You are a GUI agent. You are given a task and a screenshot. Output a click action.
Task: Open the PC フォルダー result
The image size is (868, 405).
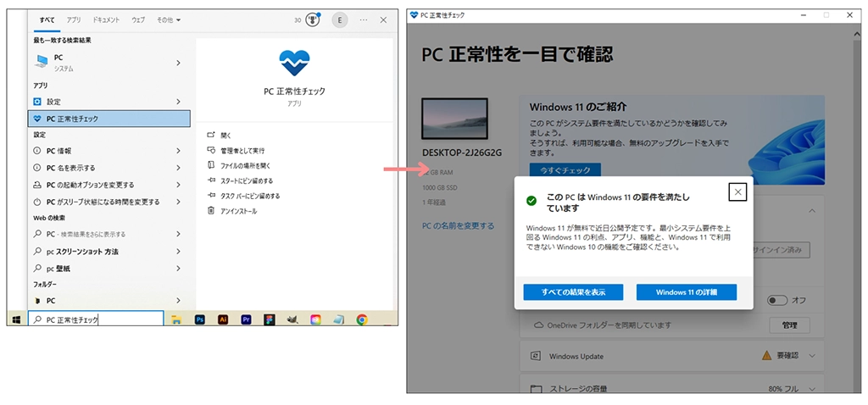click(109, 301)
